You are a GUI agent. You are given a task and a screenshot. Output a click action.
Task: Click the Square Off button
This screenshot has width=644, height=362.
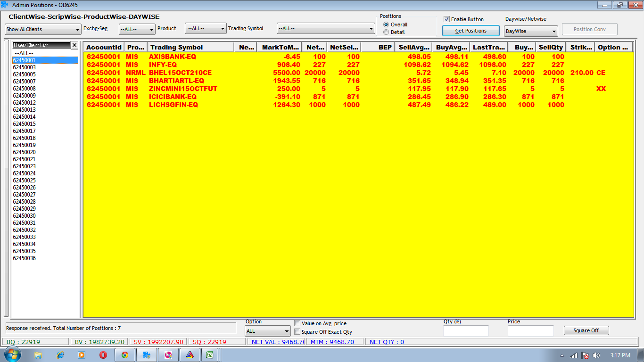586,330
